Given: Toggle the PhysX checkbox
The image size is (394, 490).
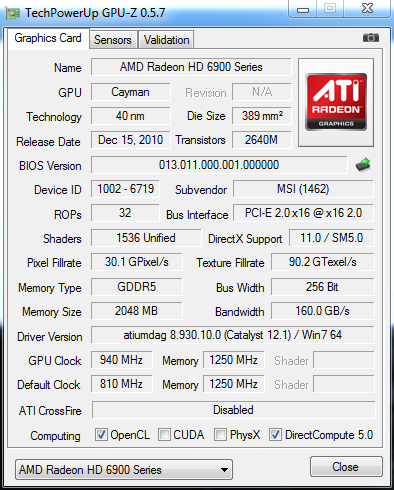Looking at the screenshot, I should coord(220,435).
